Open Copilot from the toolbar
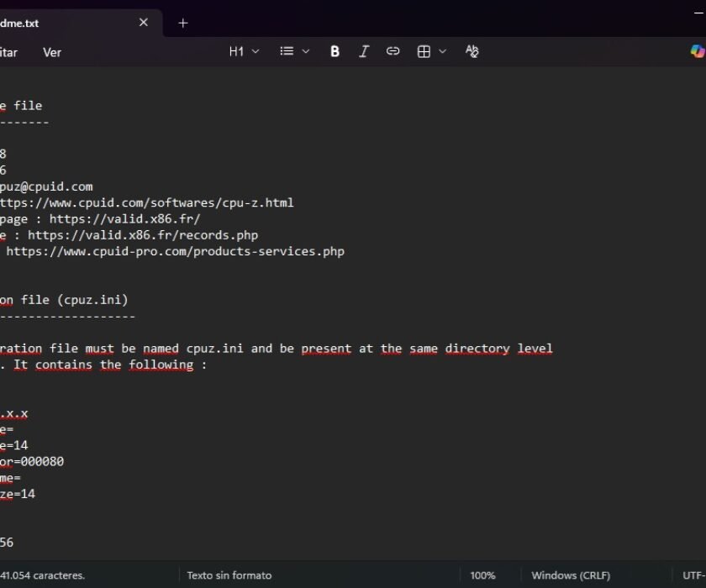 (697, 51)
